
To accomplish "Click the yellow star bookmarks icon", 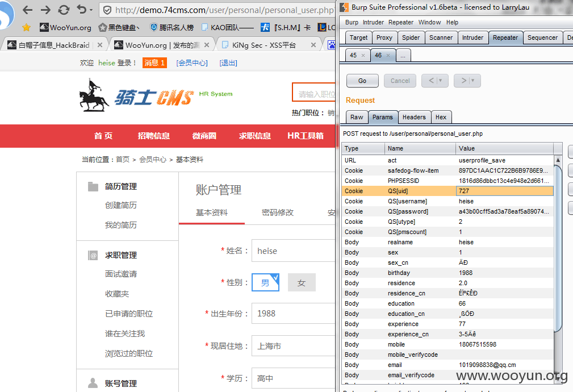I will pos(26,27).
